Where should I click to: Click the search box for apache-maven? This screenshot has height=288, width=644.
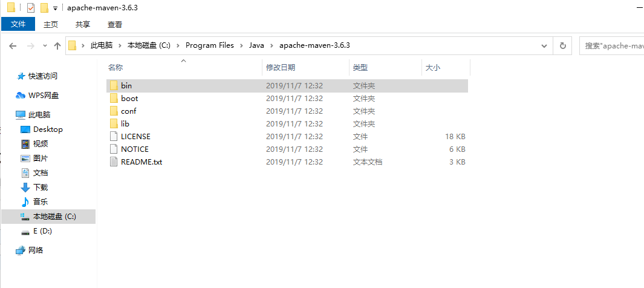(x=611, y=45)
